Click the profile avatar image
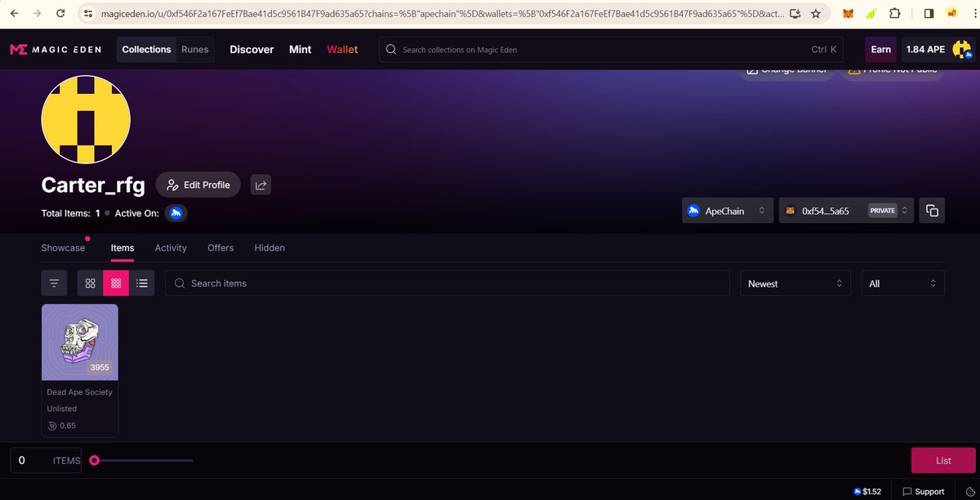This screenshot has width=980, height=500. click(x=86, y=119)
